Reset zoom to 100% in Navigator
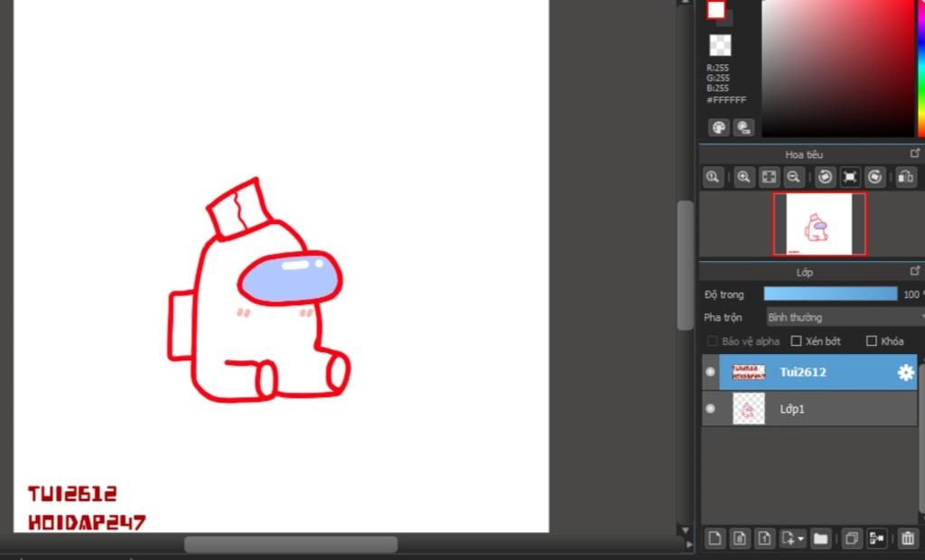925x560 pixels. [713, 176]
